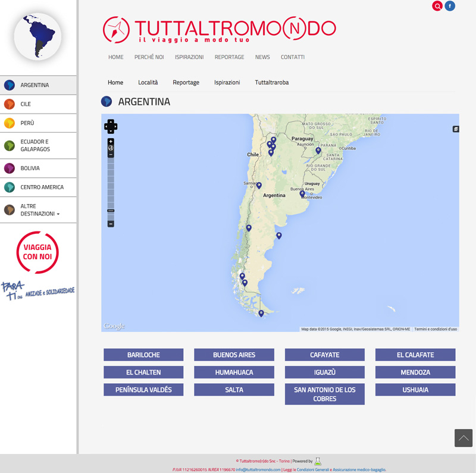Click the Península Valdés coastal map pin

tap(279, 236)
